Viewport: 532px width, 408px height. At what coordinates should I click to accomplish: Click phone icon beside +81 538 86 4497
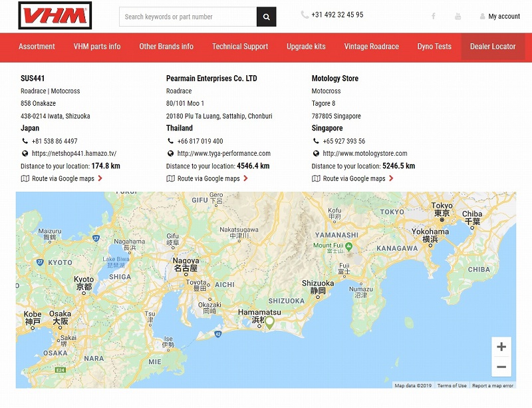(x=25, y=140)
